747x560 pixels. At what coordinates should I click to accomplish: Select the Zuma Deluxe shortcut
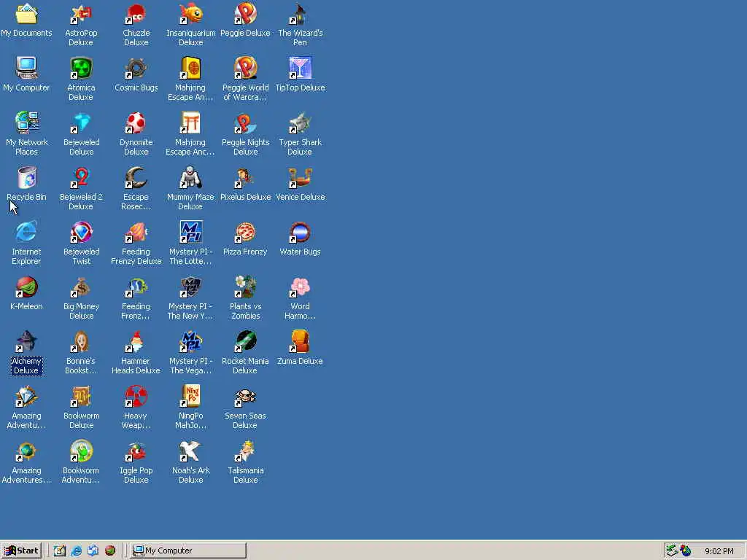(x=301, y=342)
